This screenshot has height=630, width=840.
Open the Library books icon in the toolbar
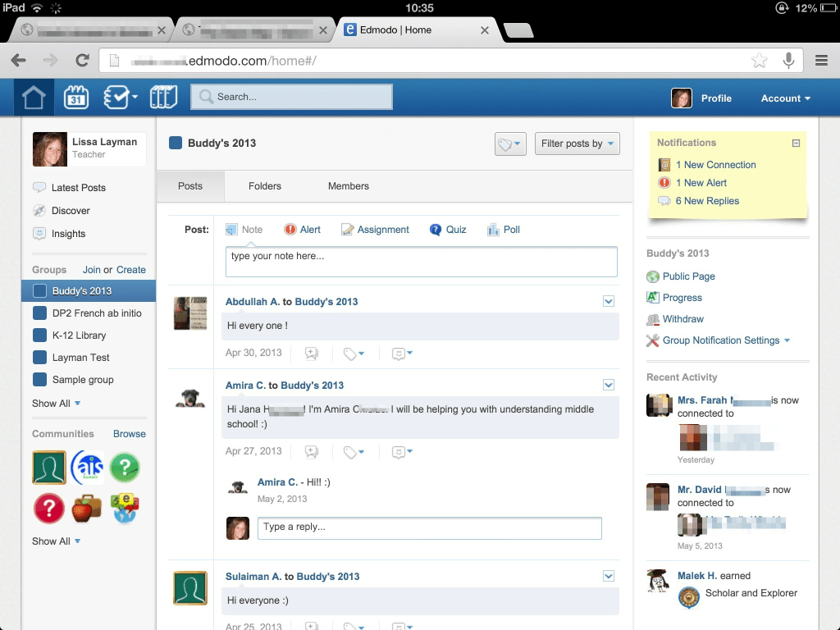tap(162, 96)
